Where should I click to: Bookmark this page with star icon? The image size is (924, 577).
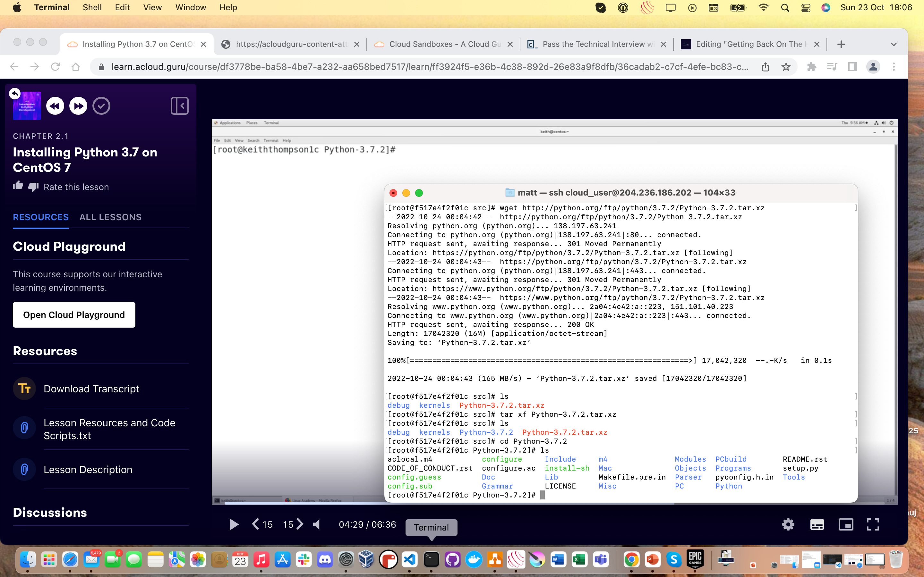pyautogui.click(x=785, y=67)
